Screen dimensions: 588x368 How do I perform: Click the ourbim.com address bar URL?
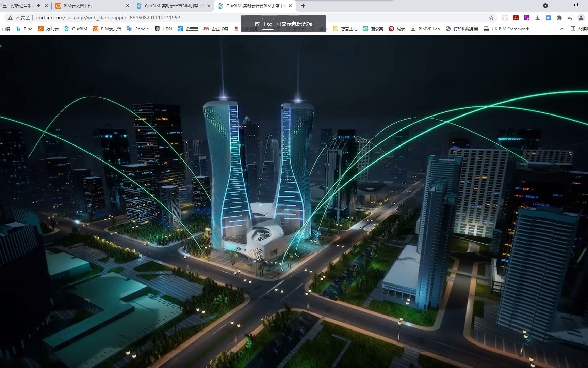tap(108, 18)
